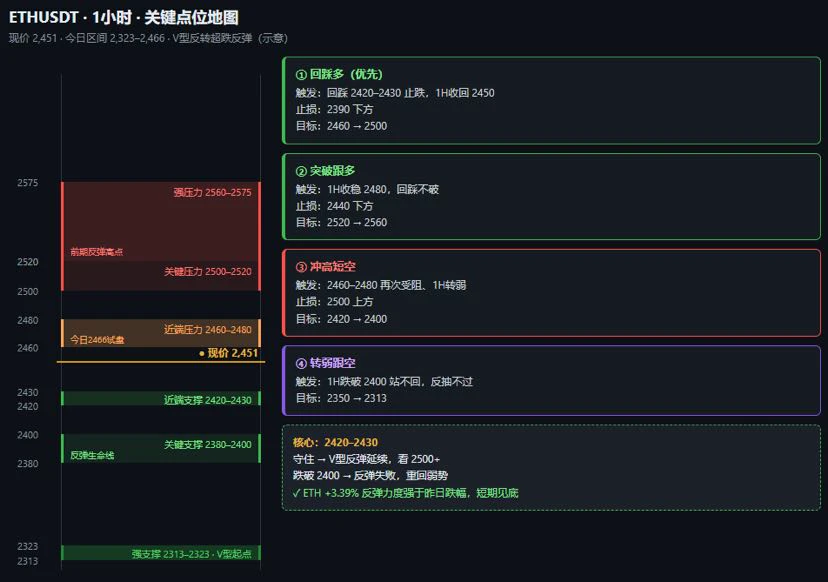The image size is (828, 582).
Task: Click the "2430" price axis tick label
Action: click(27, 392)
